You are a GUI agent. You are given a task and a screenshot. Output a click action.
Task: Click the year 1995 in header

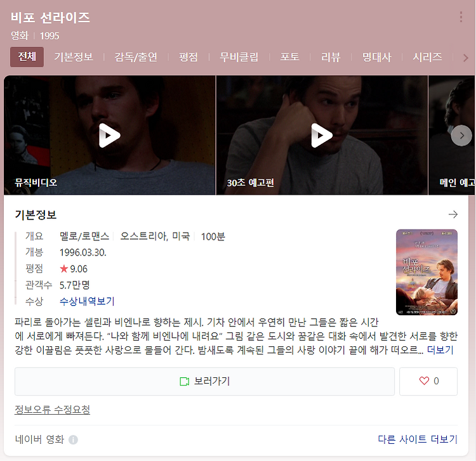coord(50,36)
